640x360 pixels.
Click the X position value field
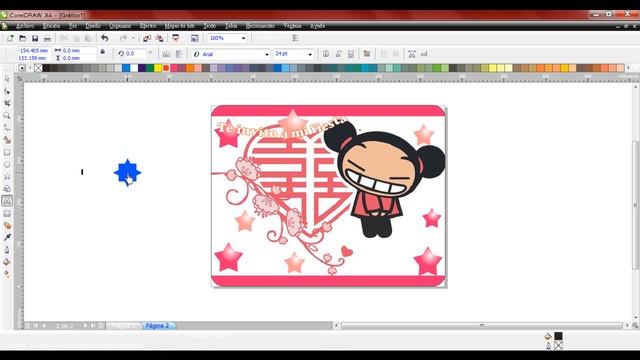pyautogui.click(x=33, y=51)
